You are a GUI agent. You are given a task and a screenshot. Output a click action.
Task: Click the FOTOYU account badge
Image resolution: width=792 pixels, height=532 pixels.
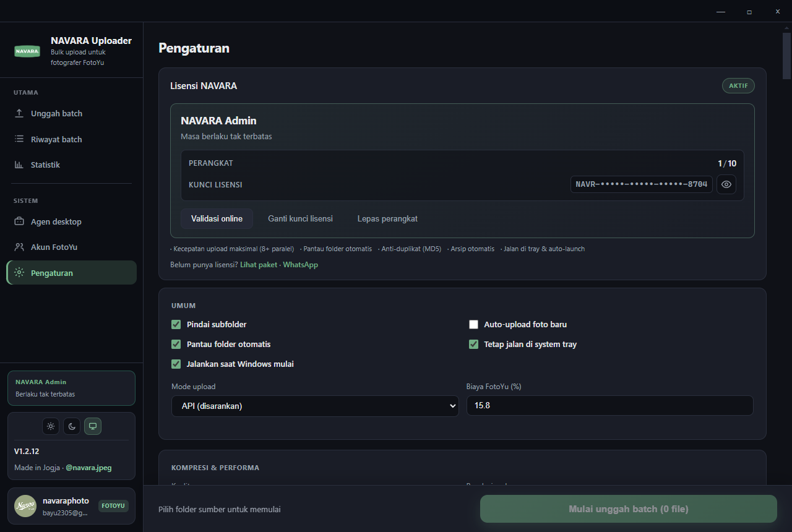pyautogui.click(x=113, y=505)
